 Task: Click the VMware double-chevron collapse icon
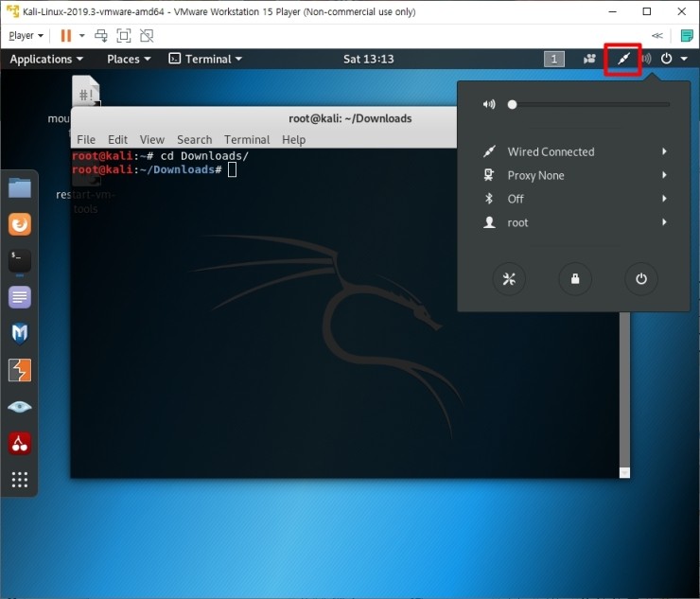coord(657,36)
